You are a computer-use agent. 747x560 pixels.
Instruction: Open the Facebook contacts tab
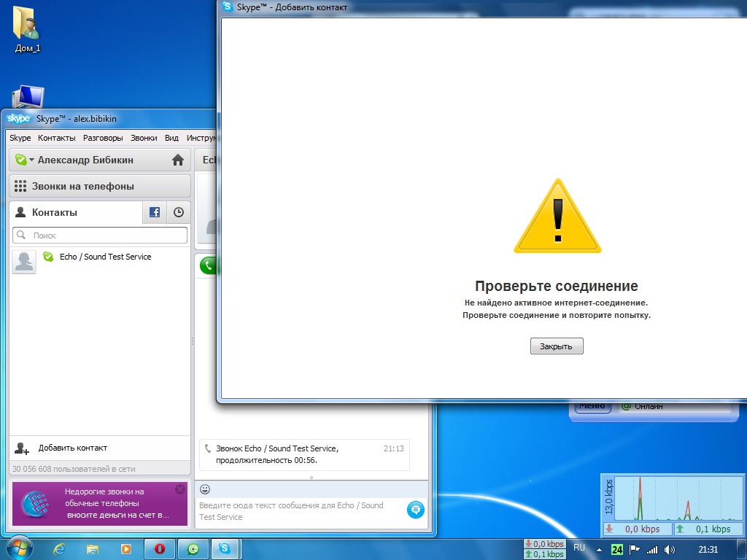155,212
